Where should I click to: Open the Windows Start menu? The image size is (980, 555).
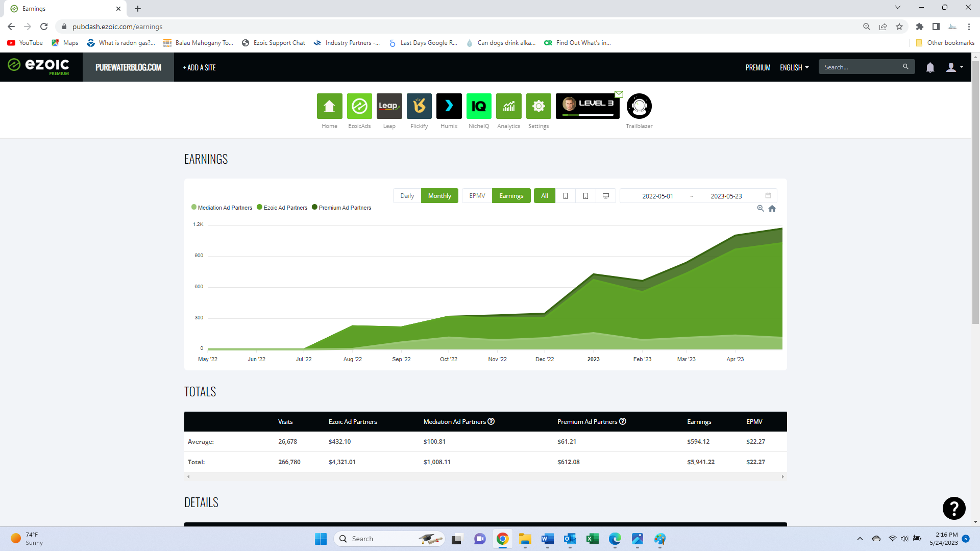point(321,539)
